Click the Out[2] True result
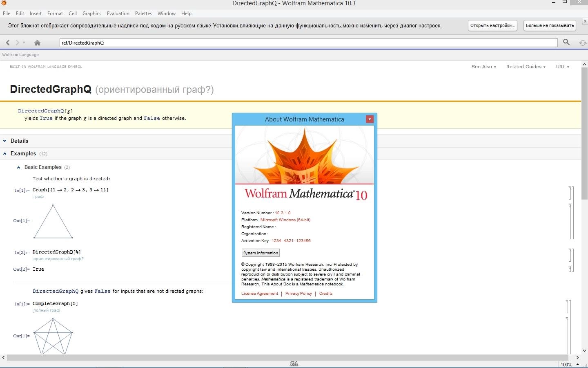Viewport: 588px width, 368px height. point(38,269)
